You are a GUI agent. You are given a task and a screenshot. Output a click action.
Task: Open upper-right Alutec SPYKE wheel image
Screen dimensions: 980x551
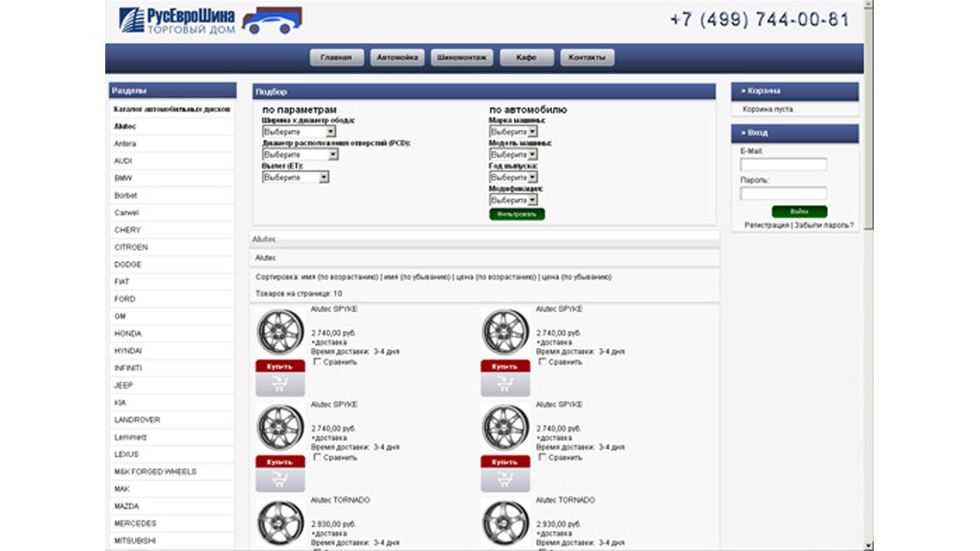pos(505,332)
